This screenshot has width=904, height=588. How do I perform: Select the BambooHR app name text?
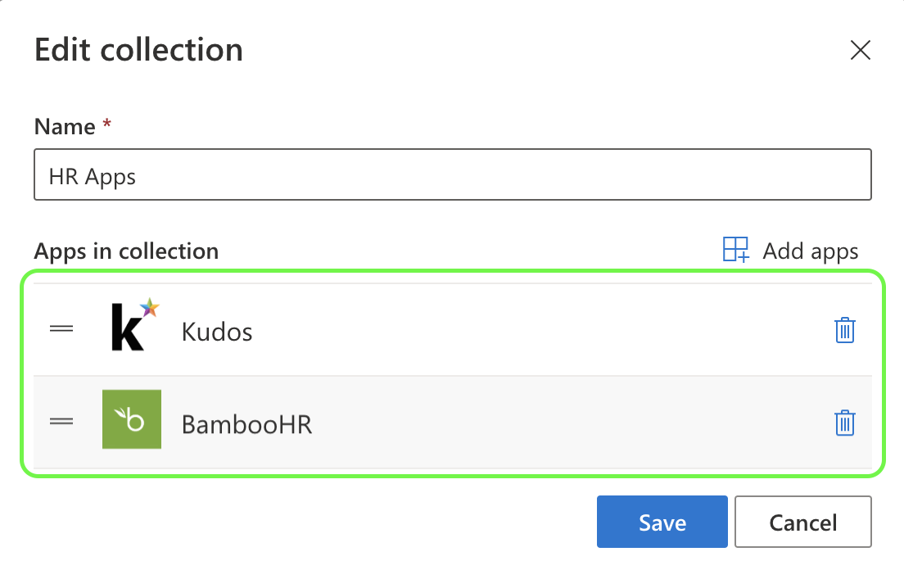[x=246, y=424]
